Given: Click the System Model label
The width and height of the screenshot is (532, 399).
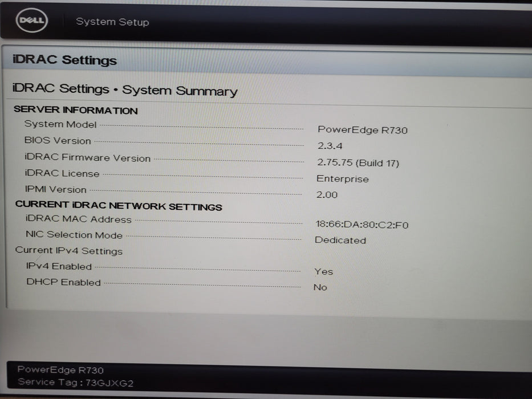Looking at the screenshot, I should click(x=60, y=124).
